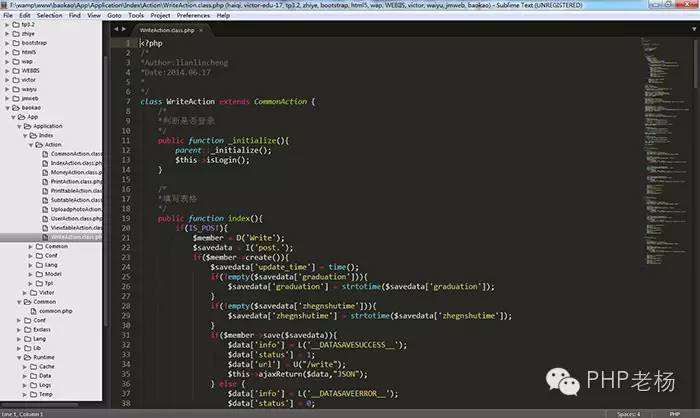Click the Spaces: 4 indentation setting

629,414
